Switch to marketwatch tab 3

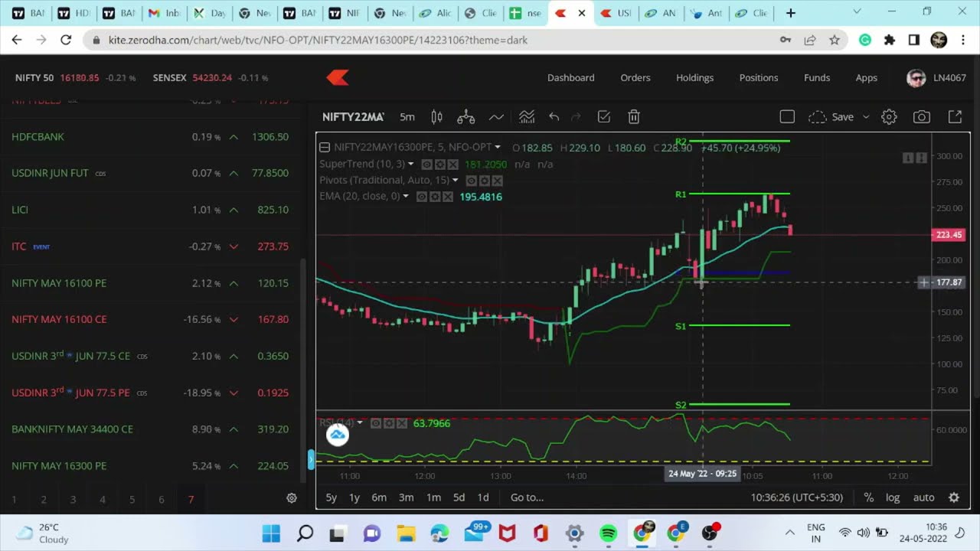pos(73,499)
